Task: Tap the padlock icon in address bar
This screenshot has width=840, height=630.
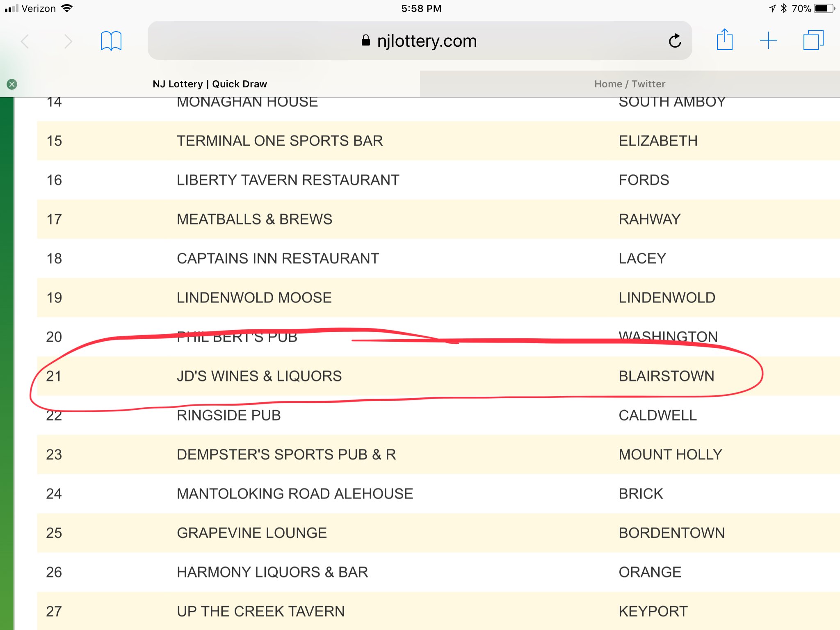Action: 366,41
